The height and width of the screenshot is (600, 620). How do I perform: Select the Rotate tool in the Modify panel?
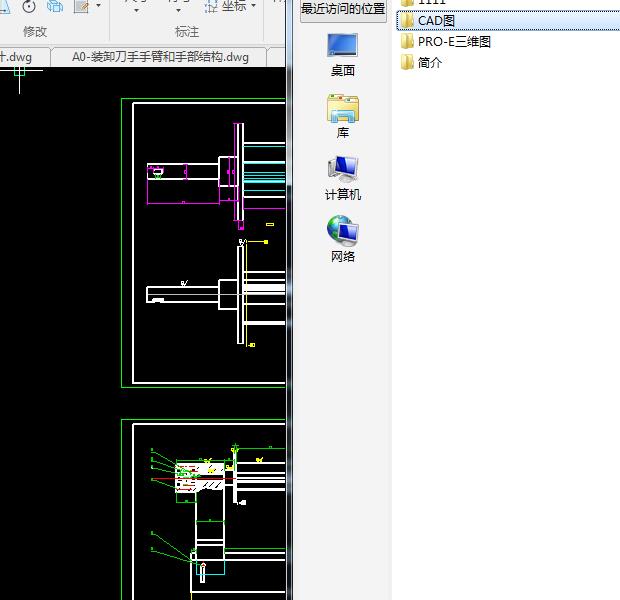(29, 6)
